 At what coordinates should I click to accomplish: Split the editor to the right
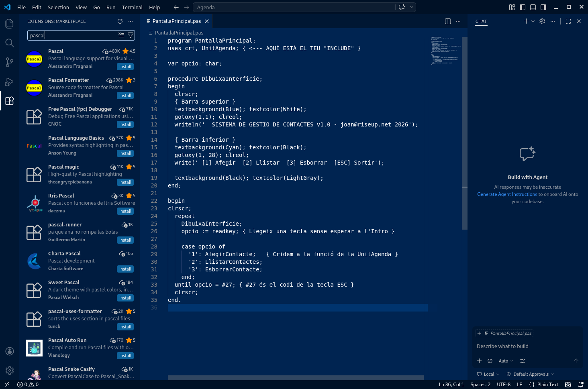(448, 21)
